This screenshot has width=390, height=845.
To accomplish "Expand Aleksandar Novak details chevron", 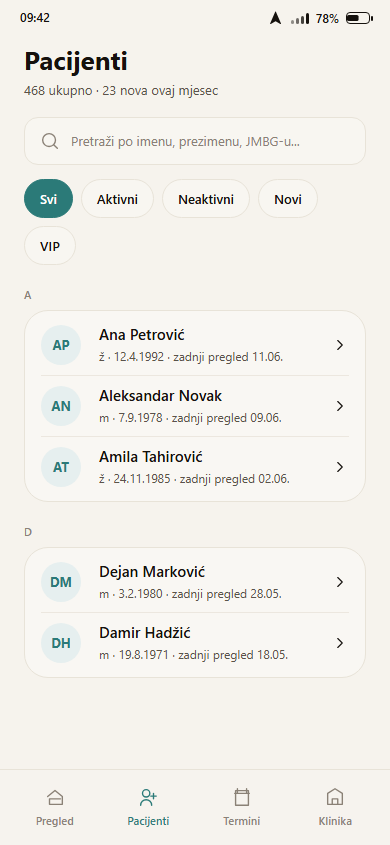I will (x=339, y=406).
